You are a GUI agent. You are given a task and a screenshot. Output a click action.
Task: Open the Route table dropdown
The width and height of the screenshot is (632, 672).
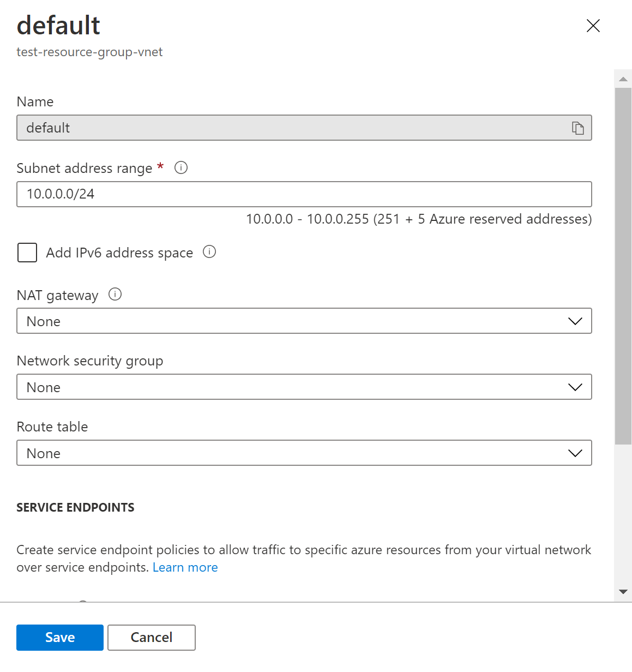[x=304, y=453]
